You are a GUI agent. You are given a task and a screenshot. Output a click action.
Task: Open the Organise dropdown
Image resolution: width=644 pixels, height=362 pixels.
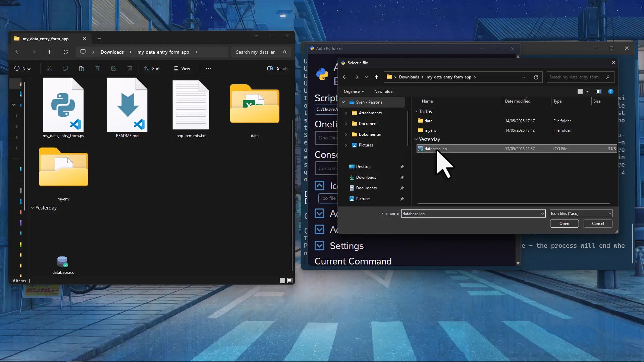pyautogui.click(x=354, y=92)
